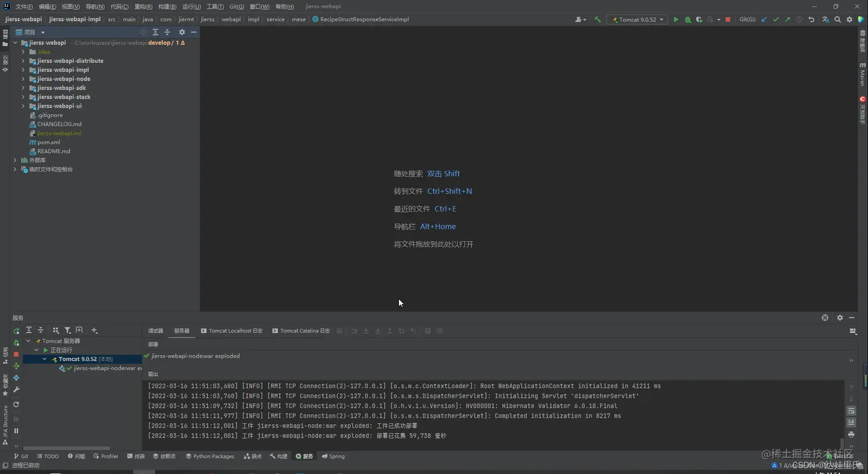Stop Tomcat from Services side toolbar

(x=16, y=355)
